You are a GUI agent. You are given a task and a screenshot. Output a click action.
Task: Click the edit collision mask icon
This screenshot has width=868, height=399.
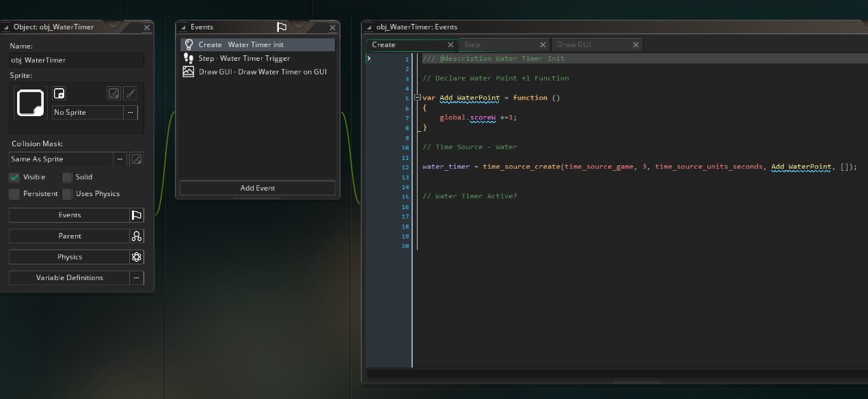[x=137, y=159]
